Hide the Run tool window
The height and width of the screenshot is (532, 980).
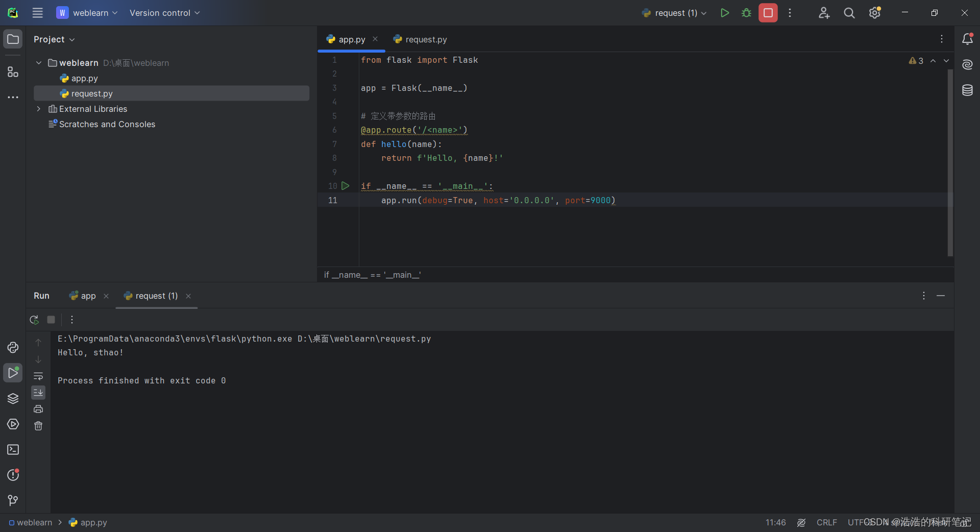(x=941, y=296)
